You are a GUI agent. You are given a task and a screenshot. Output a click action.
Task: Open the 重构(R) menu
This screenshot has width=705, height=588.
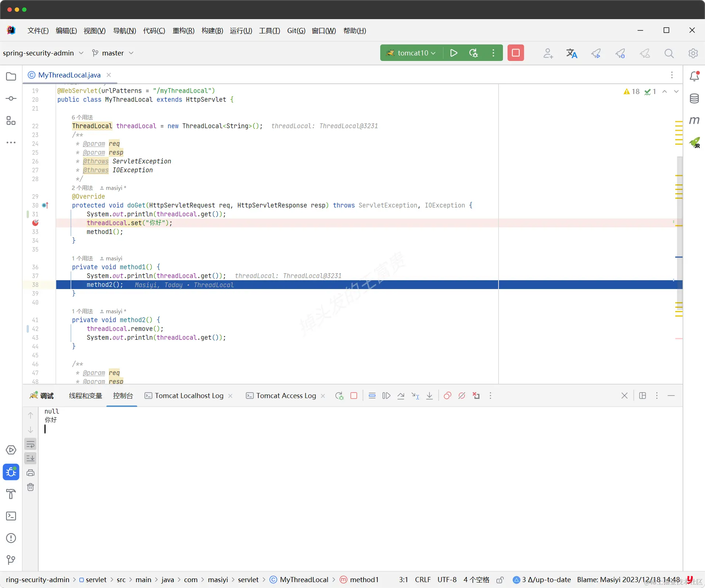(x=183, y=30)
